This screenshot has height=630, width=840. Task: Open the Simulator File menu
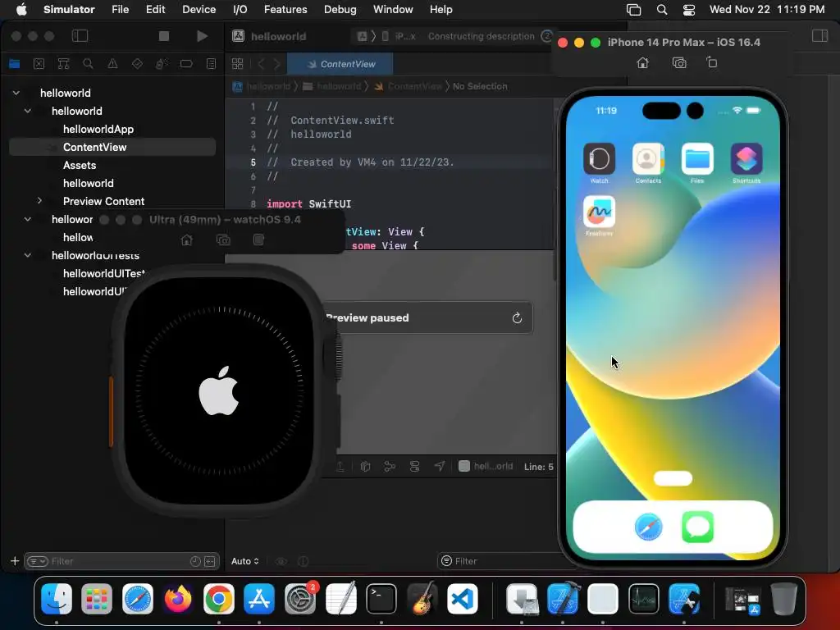(x=120, y=9)
